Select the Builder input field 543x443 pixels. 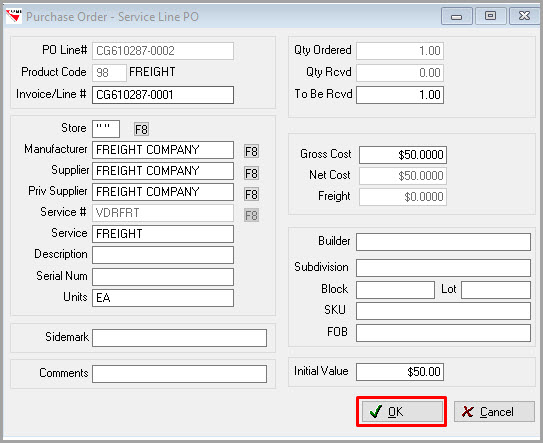point(443,242)
